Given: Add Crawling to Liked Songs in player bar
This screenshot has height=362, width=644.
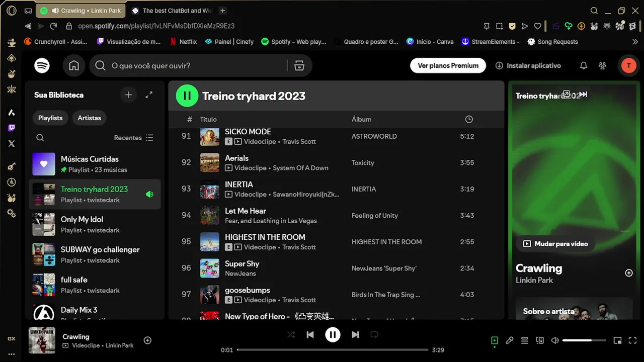Looking at the screenshot, I should 147,340.
